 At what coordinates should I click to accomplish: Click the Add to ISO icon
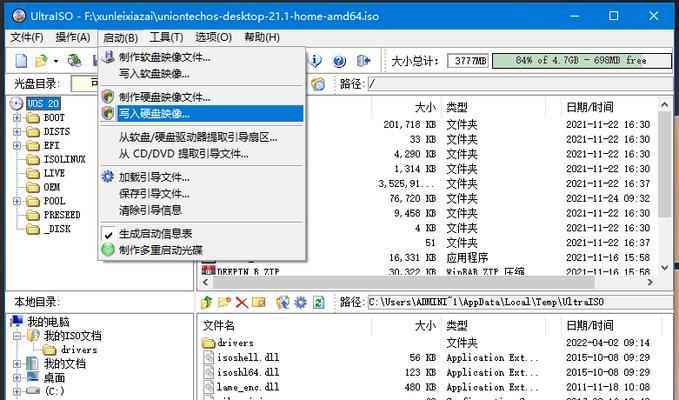(x=283, y=302)
